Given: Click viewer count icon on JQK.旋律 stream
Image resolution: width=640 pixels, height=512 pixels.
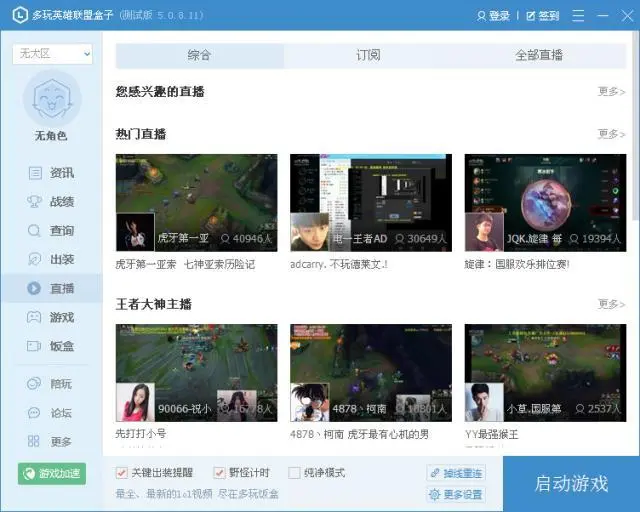Looking at the screenshot, I should coord(574,238).
